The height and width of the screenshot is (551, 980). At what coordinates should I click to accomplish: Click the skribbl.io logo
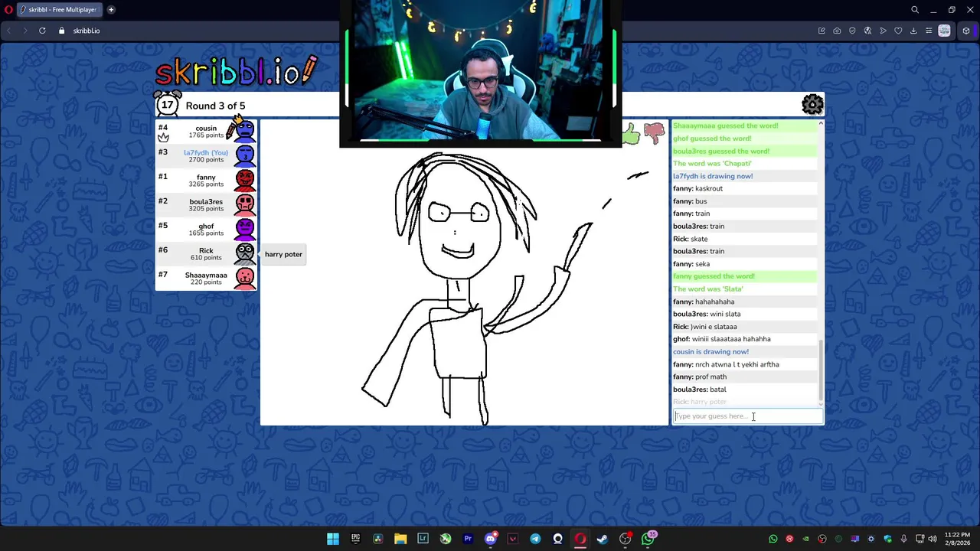pyautogui.click(x=236, y=71)
